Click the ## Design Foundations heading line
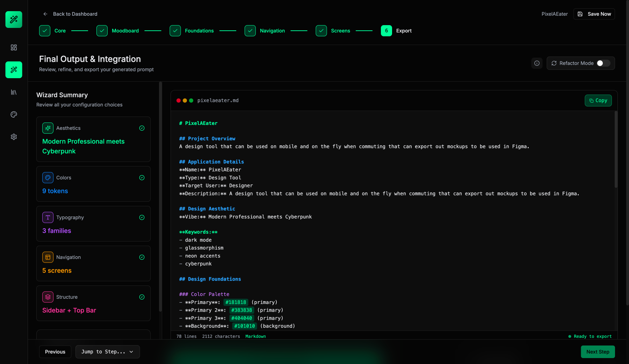 [210, 279]
